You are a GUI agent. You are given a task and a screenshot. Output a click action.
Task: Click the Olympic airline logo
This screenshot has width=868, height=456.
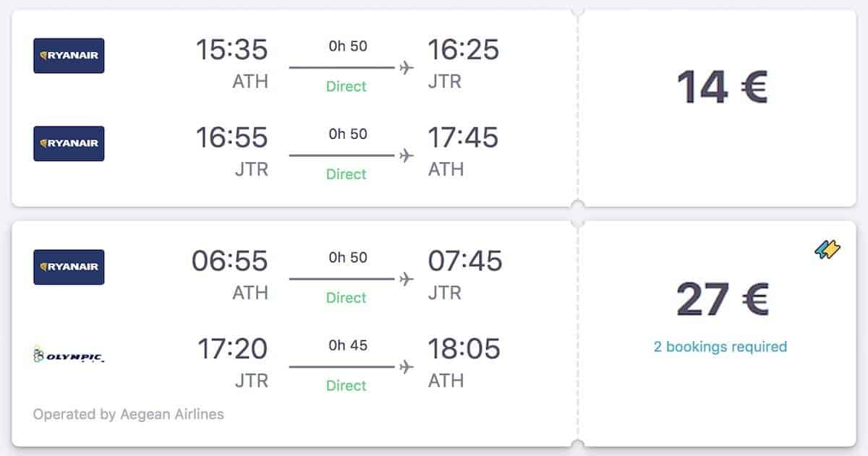click(69, 355)
